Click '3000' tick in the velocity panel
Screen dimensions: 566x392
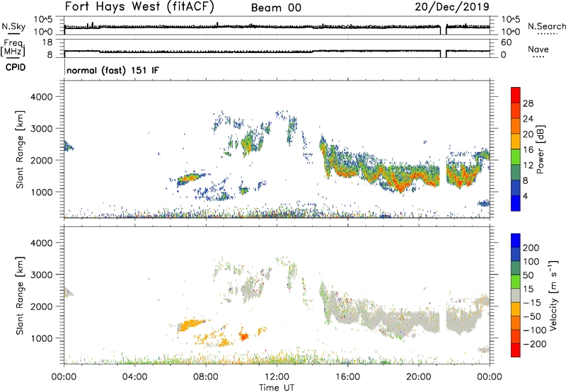click(42, 275)
